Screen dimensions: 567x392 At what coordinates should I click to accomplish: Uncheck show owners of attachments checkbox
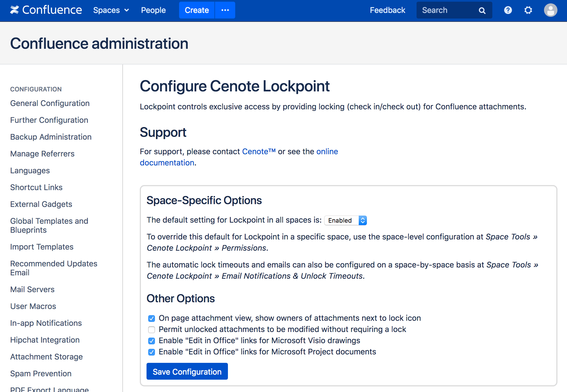pyautogui.click(x=152, y=318)
